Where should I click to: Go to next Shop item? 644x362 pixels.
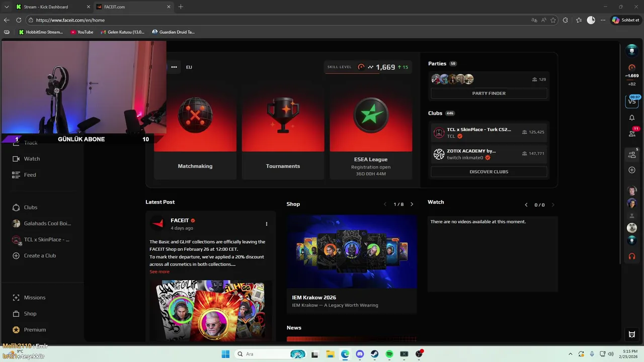click(412, 204)
